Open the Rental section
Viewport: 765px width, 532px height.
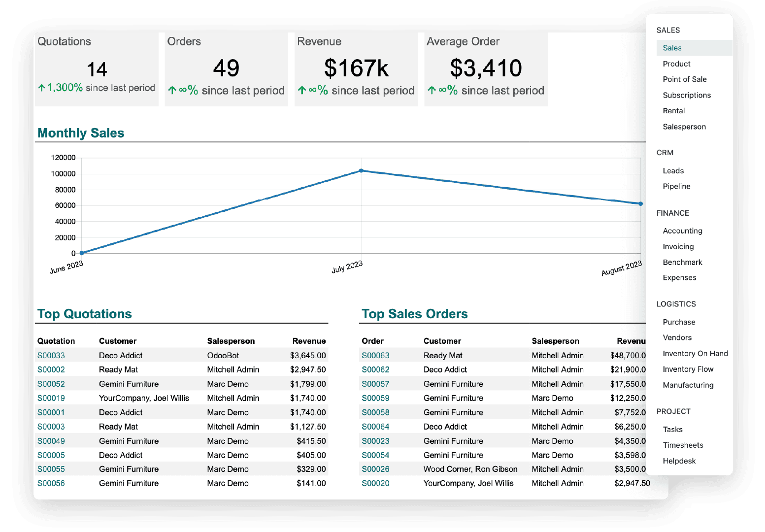tap(673, 110)
